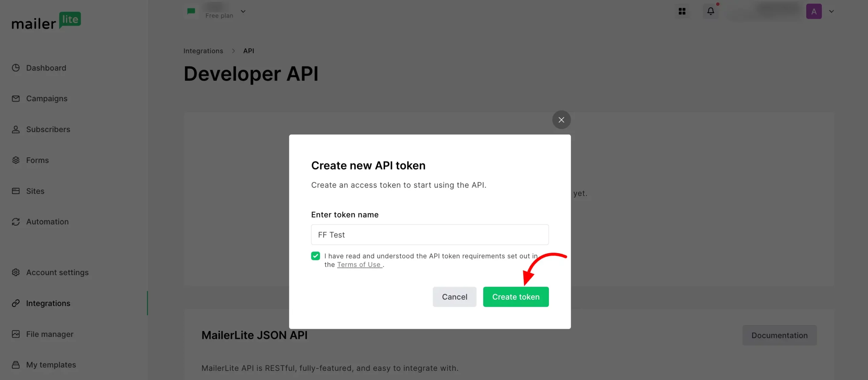Click the Automation refresh icon
Image resolution: width=868 pixels, height=380 pixels.
point(16,222)
